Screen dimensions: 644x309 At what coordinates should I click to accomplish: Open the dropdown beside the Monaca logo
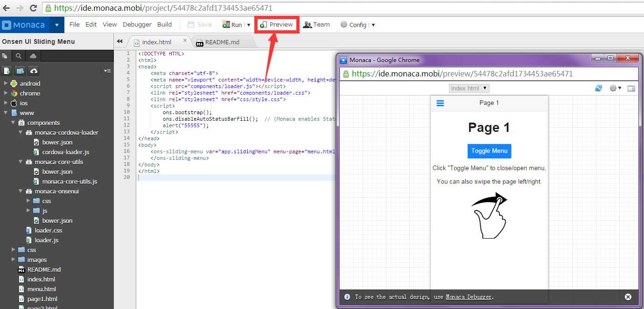57,25
